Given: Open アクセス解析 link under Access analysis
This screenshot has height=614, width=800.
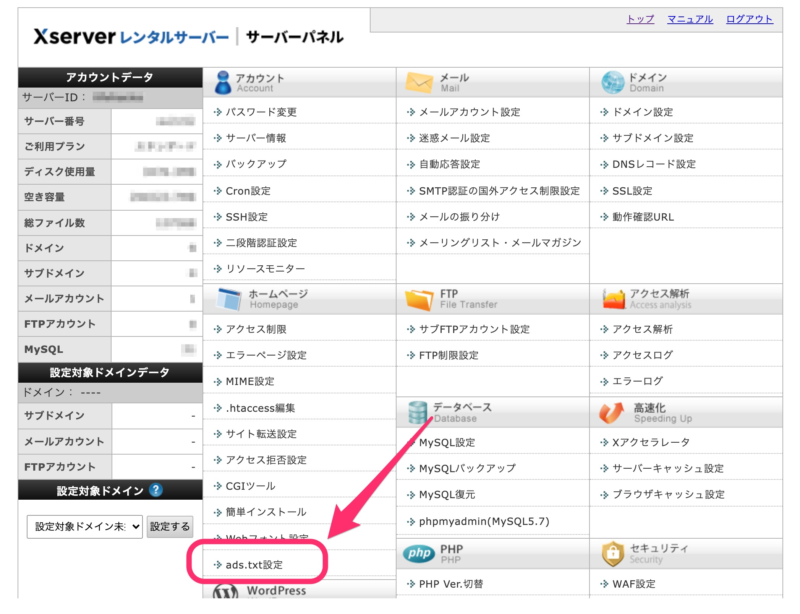Looking at the screenshot, I should pos(642,329).
